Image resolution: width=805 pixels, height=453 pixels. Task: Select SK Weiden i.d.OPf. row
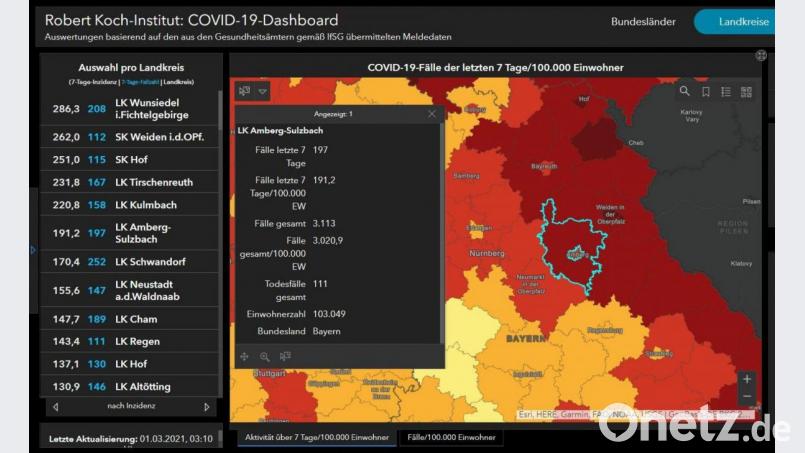tap(130, 137)
